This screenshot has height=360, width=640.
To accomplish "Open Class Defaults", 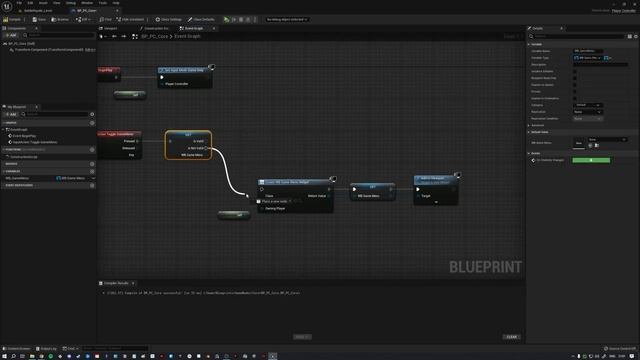I will point(201,19).
